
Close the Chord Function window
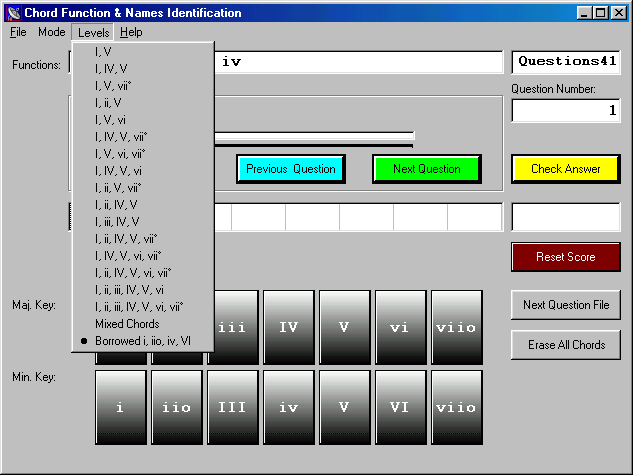point(618,13)
